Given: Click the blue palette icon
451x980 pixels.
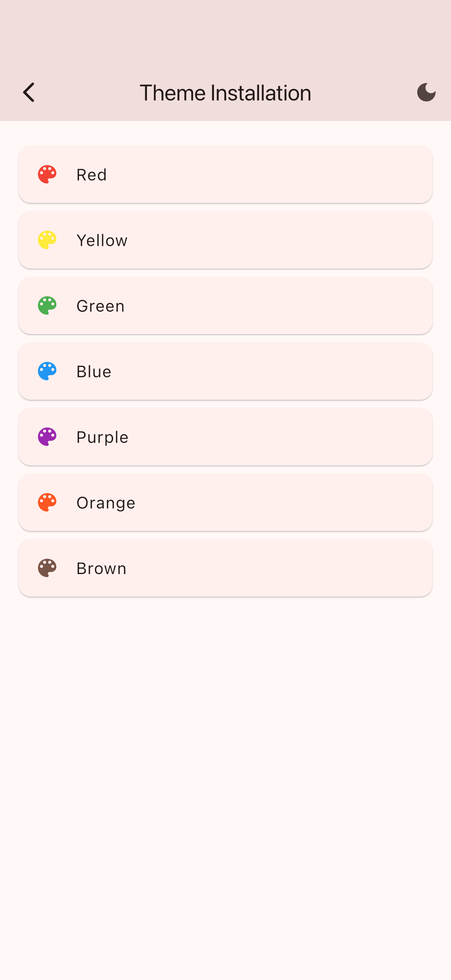Looking at the screenshot, I should pos(47,371).
